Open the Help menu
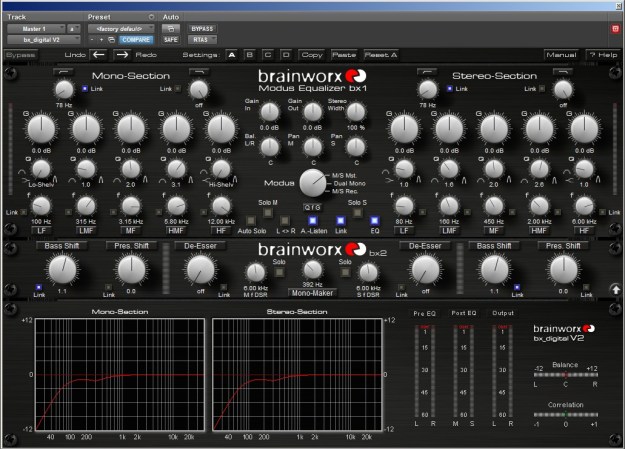 coord(604,54)
